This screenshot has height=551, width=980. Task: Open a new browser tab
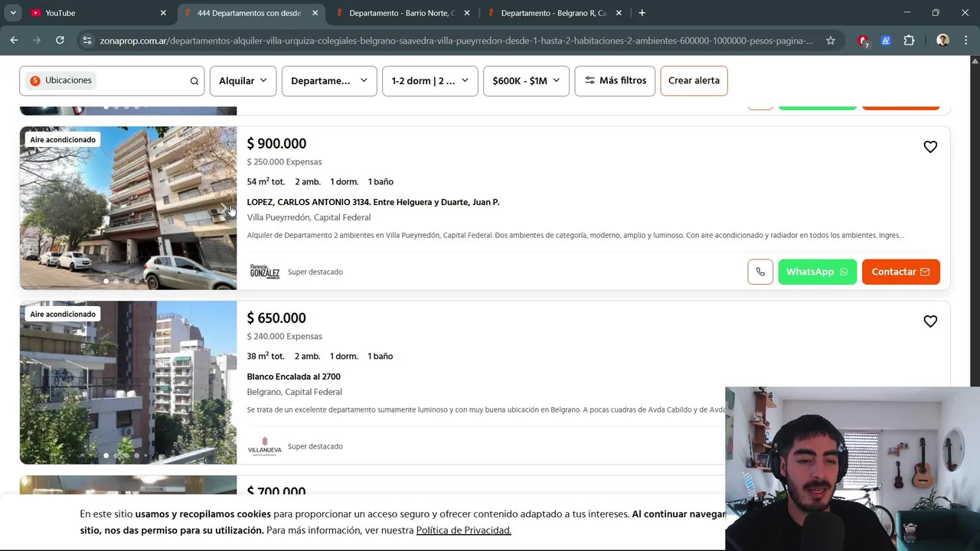[x=642, y=13]
